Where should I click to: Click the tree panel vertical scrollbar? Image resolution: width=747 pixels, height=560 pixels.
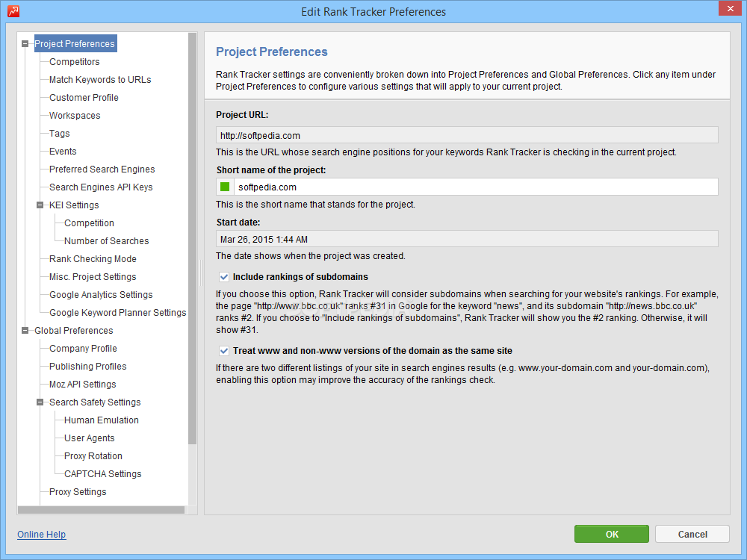tap(193, 239)
